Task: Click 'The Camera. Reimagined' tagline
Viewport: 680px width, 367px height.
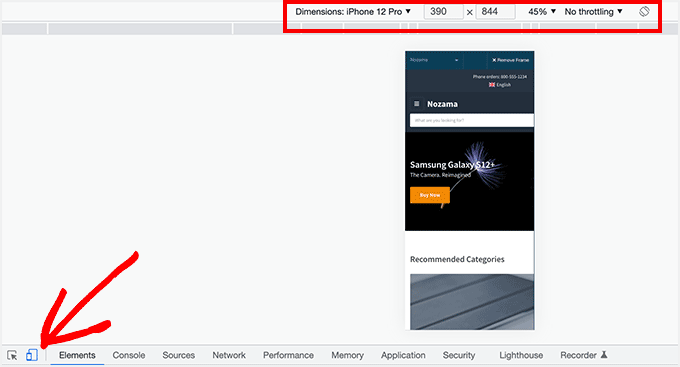Action: click(440, 175)
